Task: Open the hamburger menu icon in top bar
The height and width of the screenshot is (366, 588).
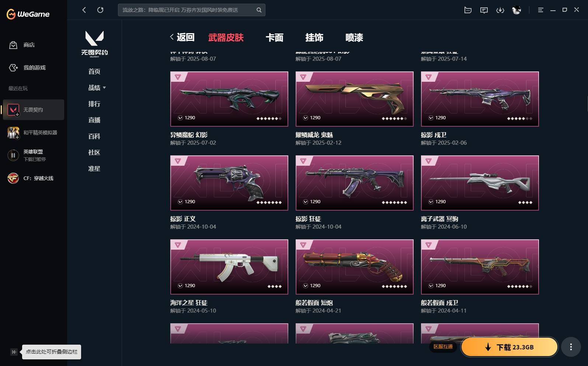Action: click(540, 10)
